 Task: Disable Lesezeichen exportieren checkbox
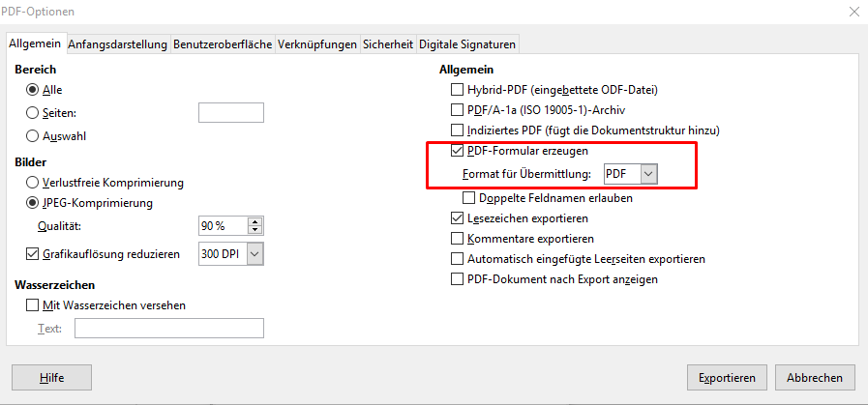(x=458, y=219)
